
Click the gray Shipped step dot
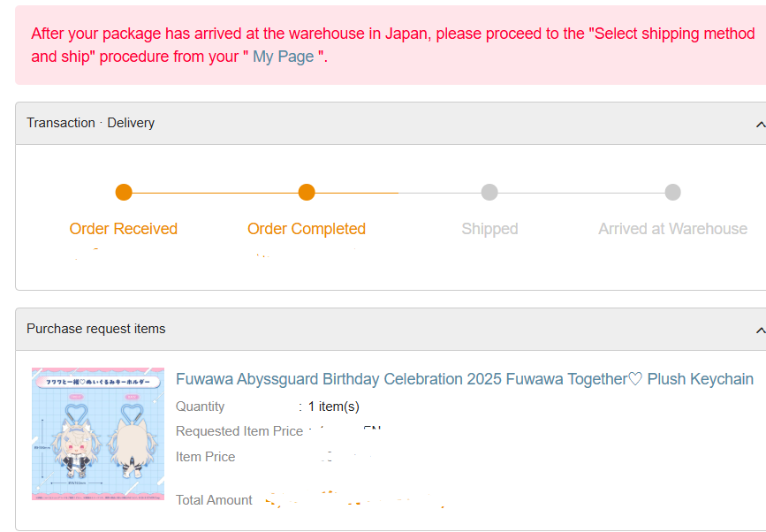[x=489, y=192]
